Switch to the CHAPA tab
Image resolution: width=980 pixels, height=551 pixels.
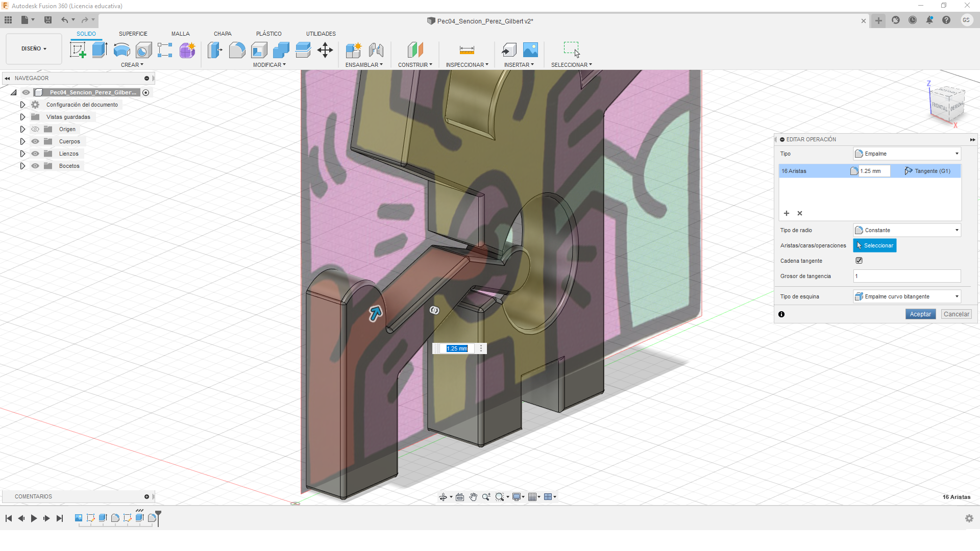click(x=223, y=34)
